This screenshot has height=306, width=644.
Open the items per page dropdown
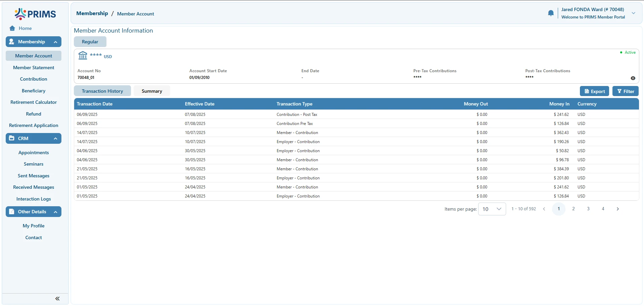tap(492, 209)
